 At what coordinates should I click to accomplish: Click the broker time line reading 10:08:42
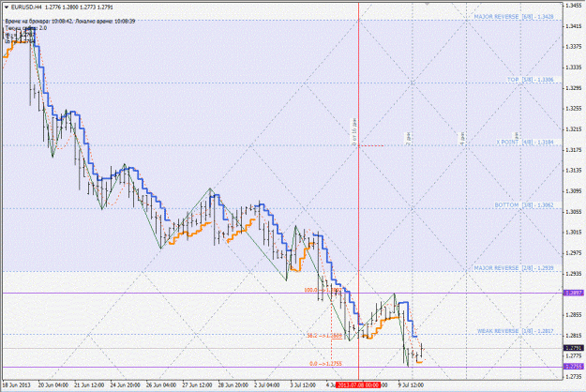(70, 22)
